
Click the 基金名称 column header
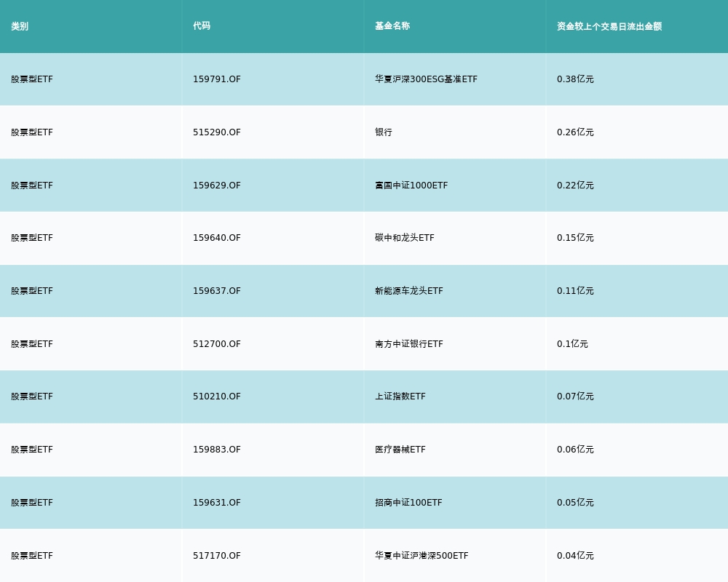point(393,26)
